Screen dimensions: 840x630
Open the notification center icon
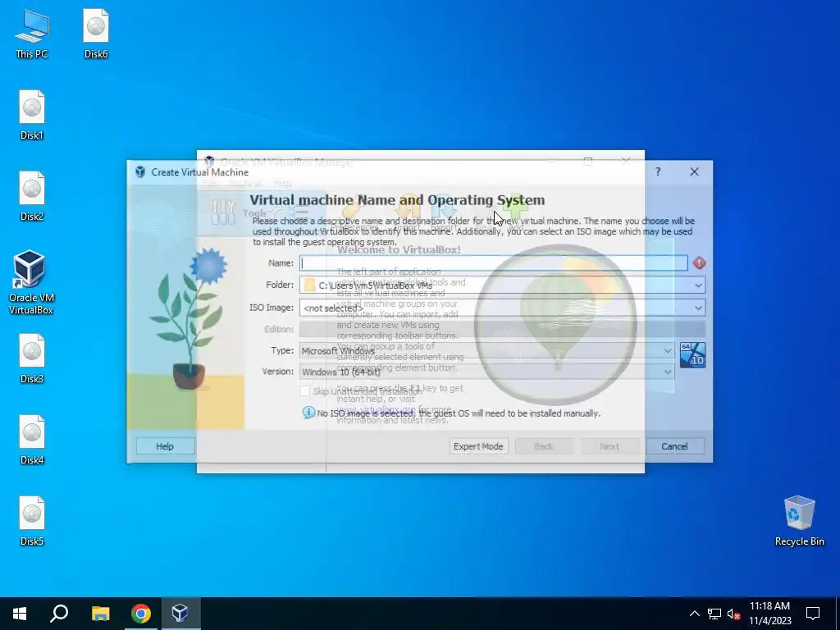pyautogui.click(x=813, y=614)
